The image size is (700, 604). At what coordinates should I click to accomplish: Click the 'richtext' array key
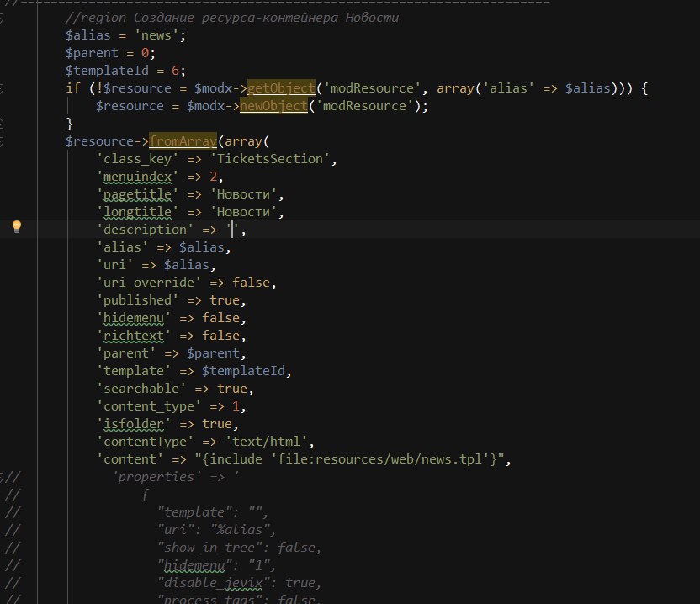tap(134, 336)
